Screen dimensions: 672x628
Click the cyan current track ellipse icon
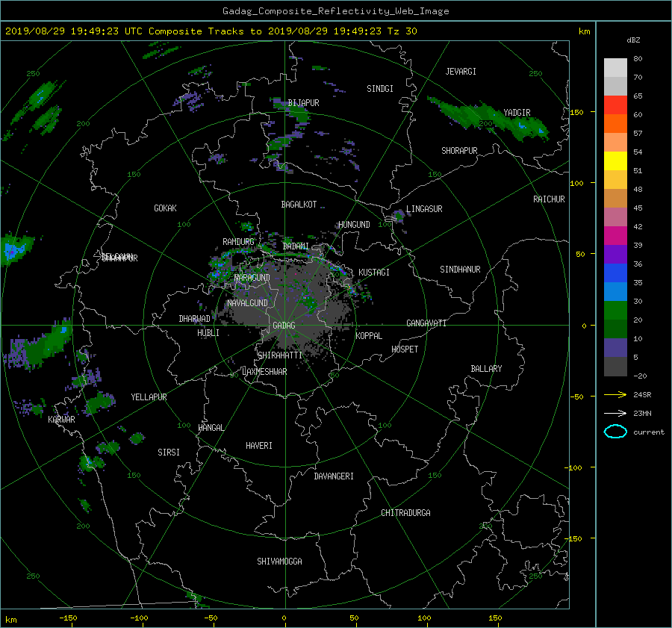click(x=615, y=432)
